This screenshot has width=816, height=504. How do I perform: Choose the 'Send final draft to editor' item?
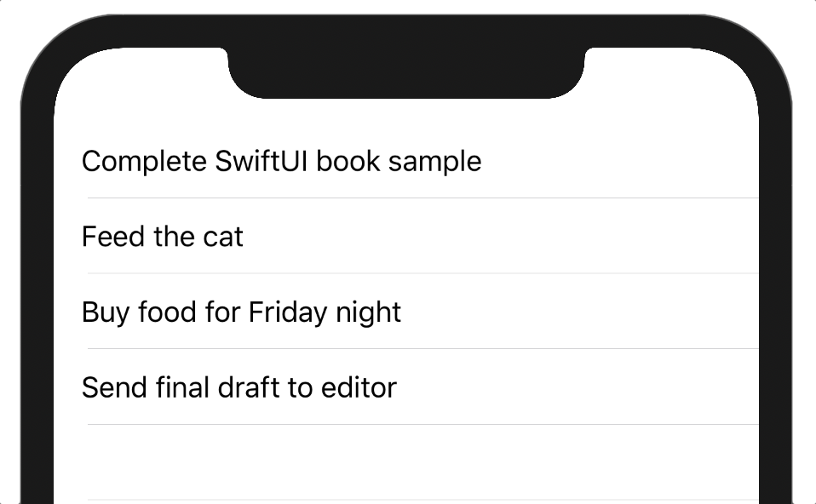[238, 388]
